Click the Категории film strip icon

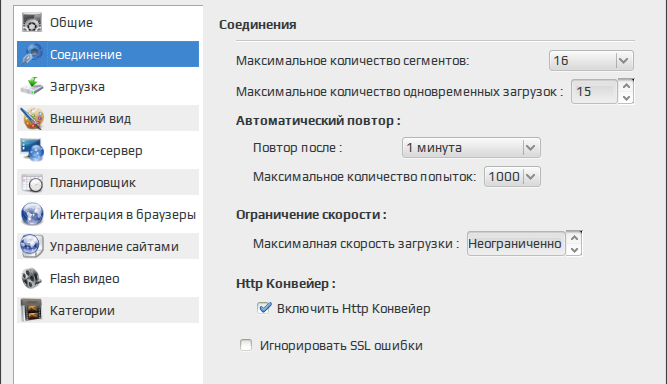pos(32,310)
